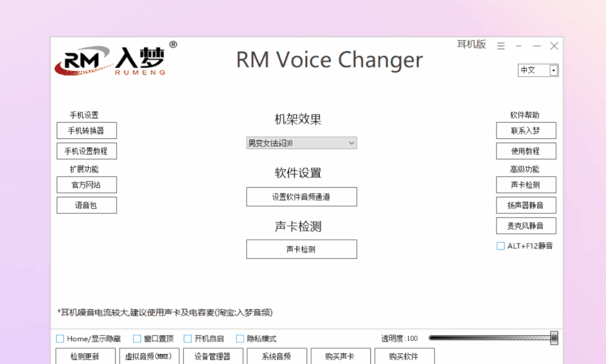Click the short dash button beside the menu icon
Screen dimensions: 606x364
518,46
